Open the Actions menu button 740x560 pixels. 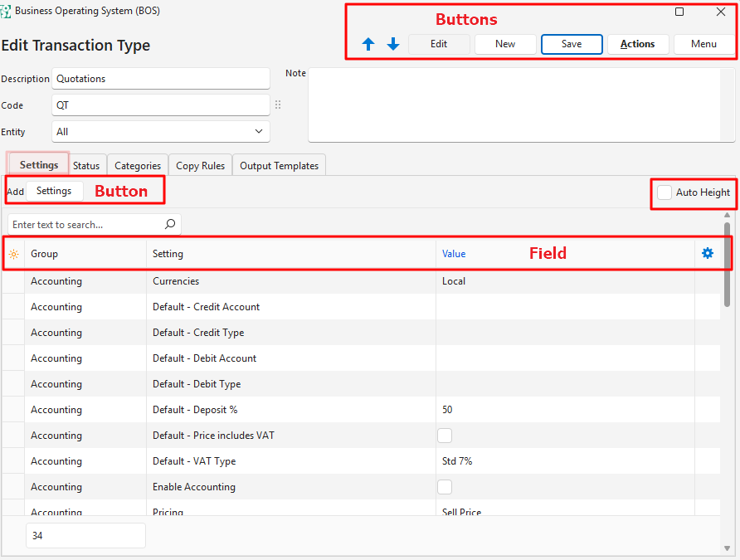coord(637,44)
